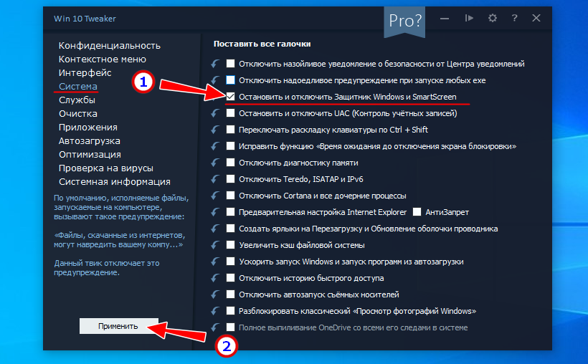The image size is (588, 364).
Task: Open the Приложения section
Action: [88, 128]
